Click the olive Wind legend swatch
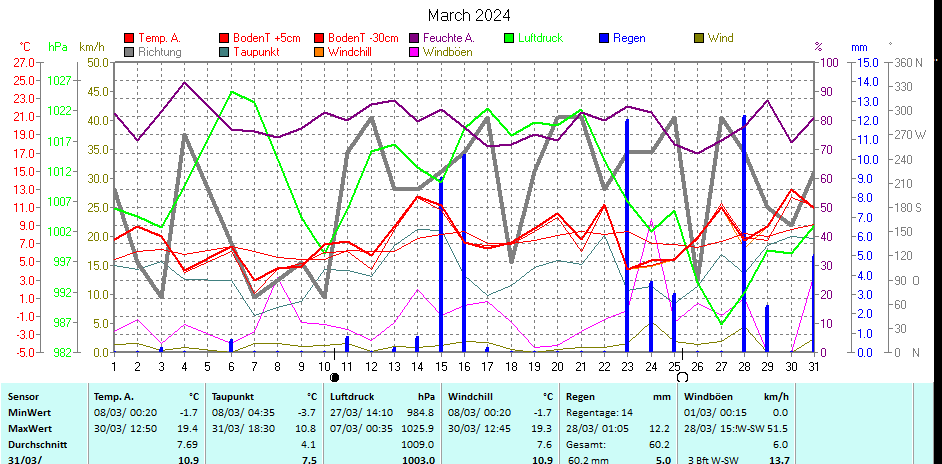The width and height of the screenshot is (942, 464). coord(699,38)
